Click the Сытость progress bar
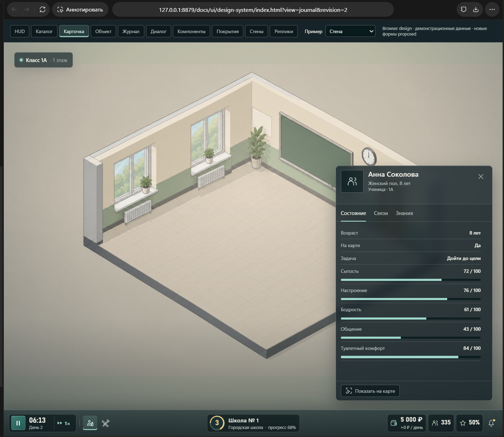Image resolution: width=504 pixels, height=437 pixels. (x=411, y=280)
